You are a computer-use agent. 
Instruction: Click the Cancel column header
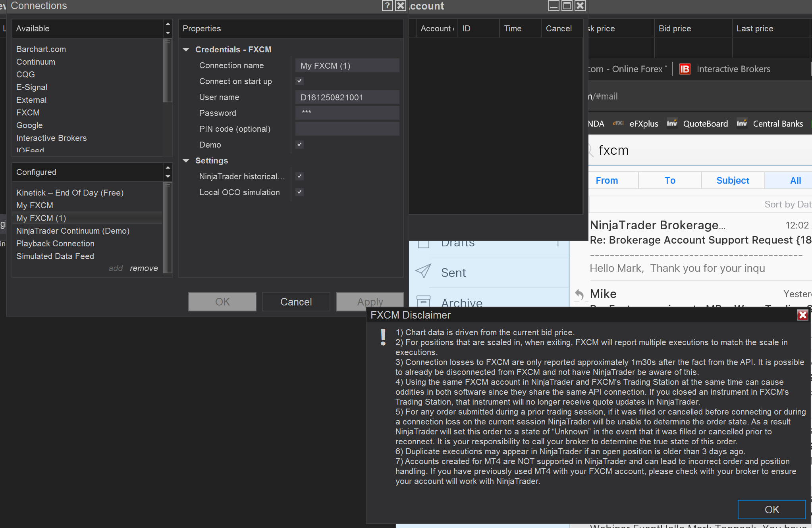(562, 29)
